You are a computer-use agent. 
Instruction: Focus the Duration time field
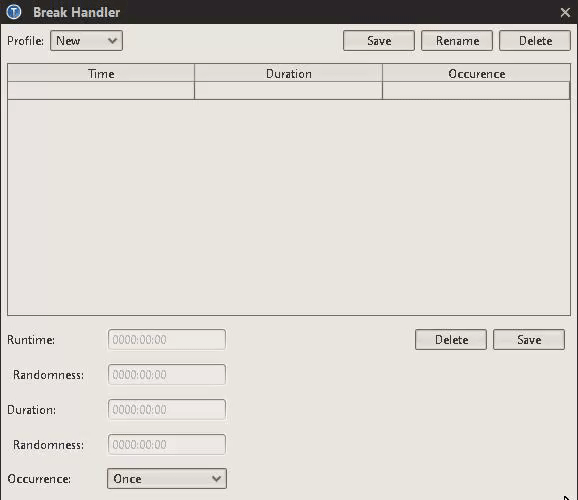tap(167, 410)
